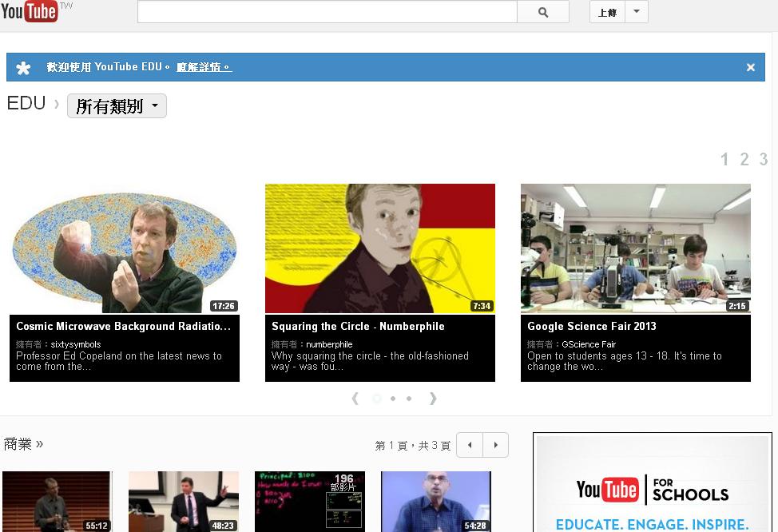Open the 54:28 video thumbnail
Image resolution: width=778 pixels, height=532 pixels.
(x=436, y=501)
